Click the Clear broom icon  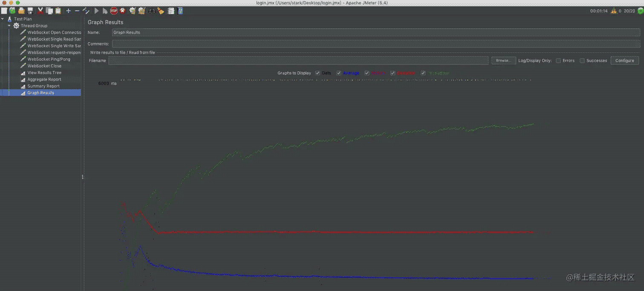point(161,11)
